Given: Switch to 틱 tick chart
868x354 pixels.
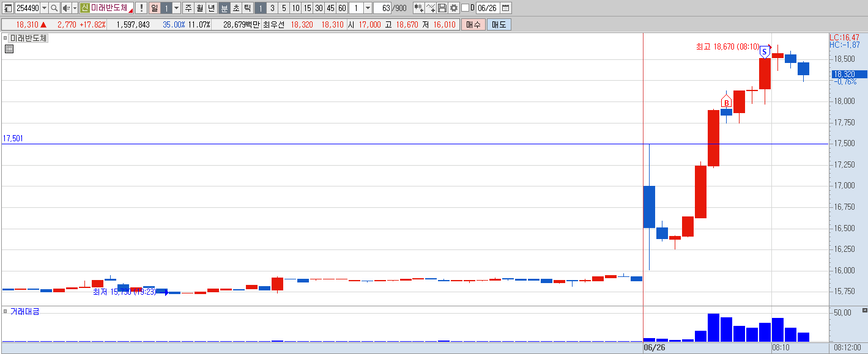Looking at the screenshot, I should point(247,8).
